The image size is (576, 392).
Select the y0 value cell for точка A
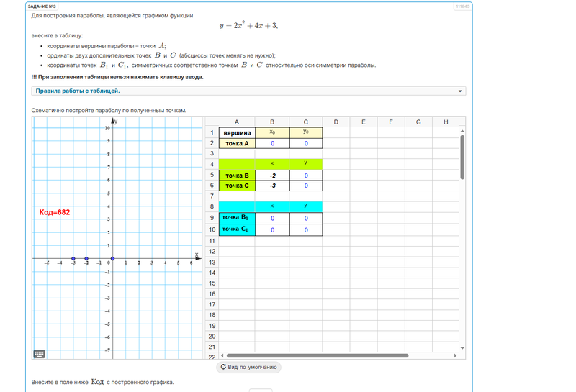click(306, 144)
